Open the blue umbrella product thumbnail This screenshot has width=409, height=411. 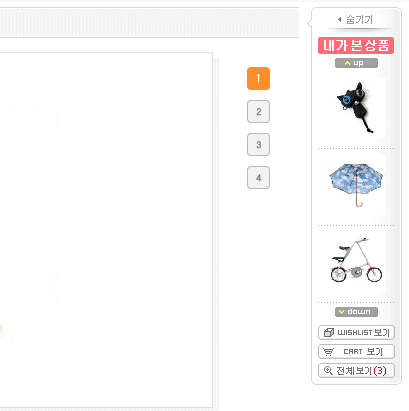(x=356, y=185)
